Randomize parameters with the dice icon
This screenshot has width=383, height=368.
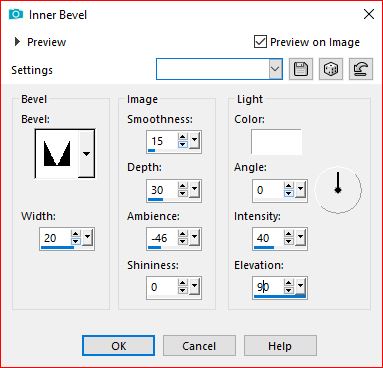(331, 69)
